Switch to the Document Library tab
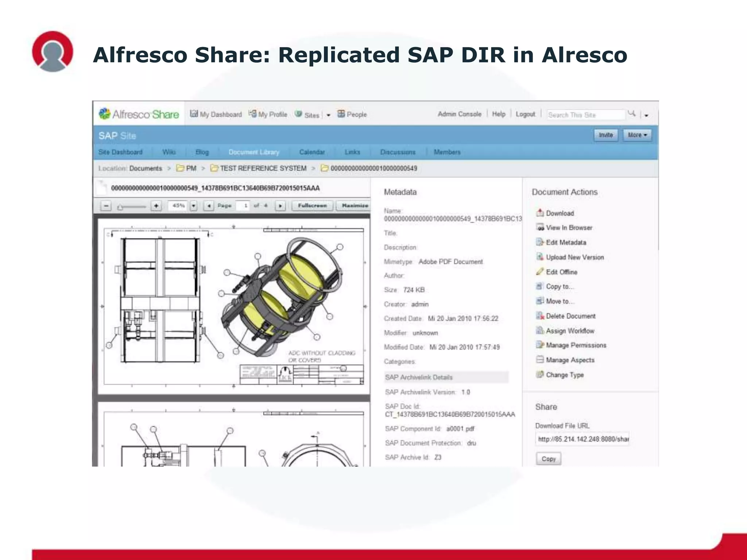Screen dimensions: 747x560 254,152
